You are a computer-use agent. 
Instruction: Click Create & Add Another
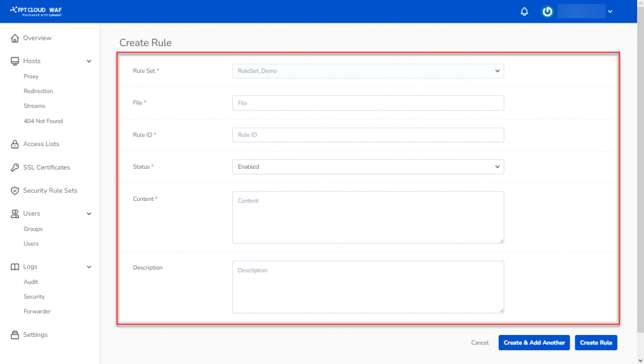pyautogui.click(x=534, y=343)
